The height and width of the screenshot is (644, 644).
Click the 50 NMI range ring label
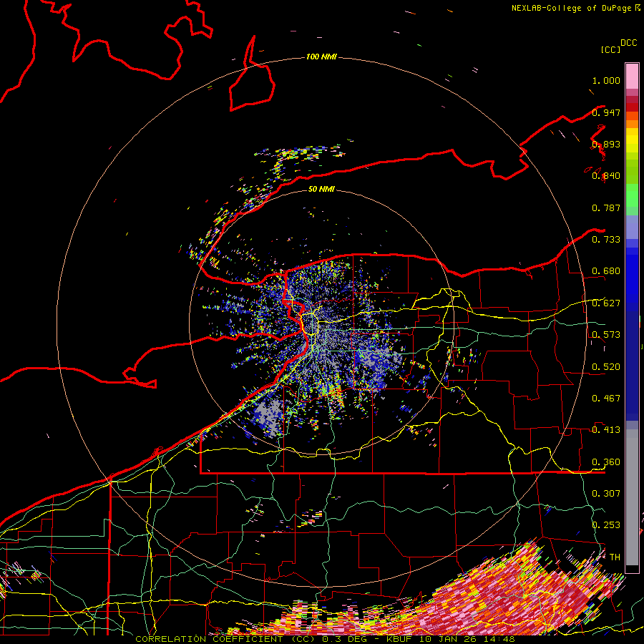321,189
